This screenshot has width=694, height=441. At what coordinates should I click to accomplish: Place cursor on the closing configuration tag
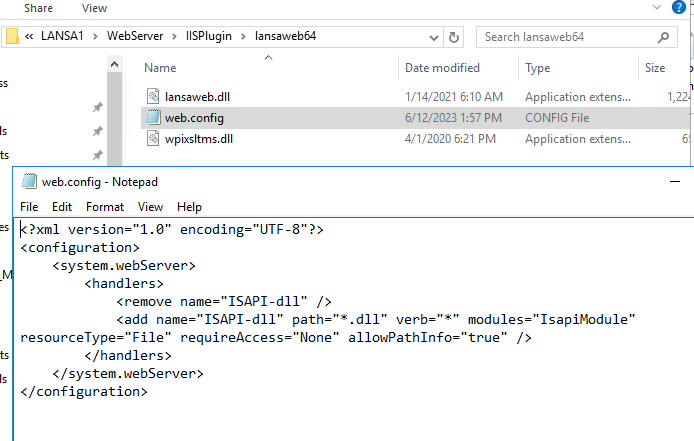click(84, 392)
